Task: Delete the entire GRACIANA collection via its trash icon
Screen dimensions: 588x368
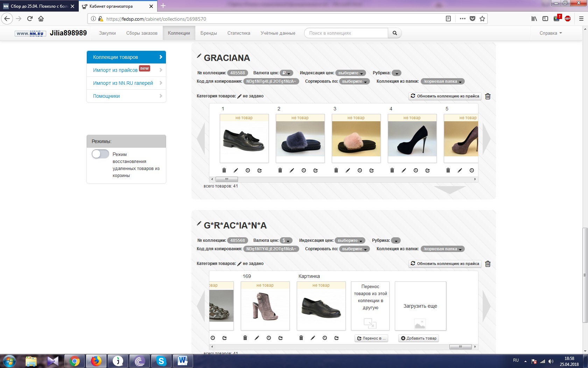Action: 488,96
